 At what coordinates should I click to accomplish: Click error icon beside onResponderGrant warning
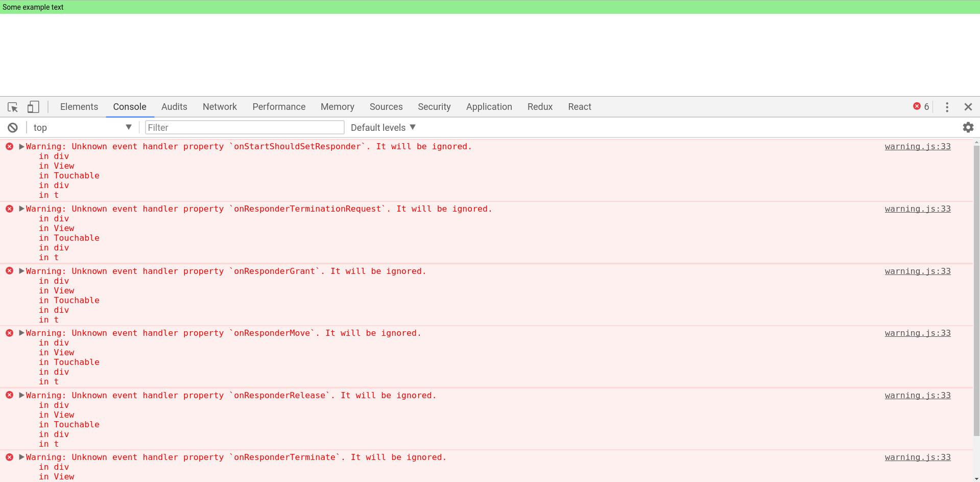pos(10,271)
